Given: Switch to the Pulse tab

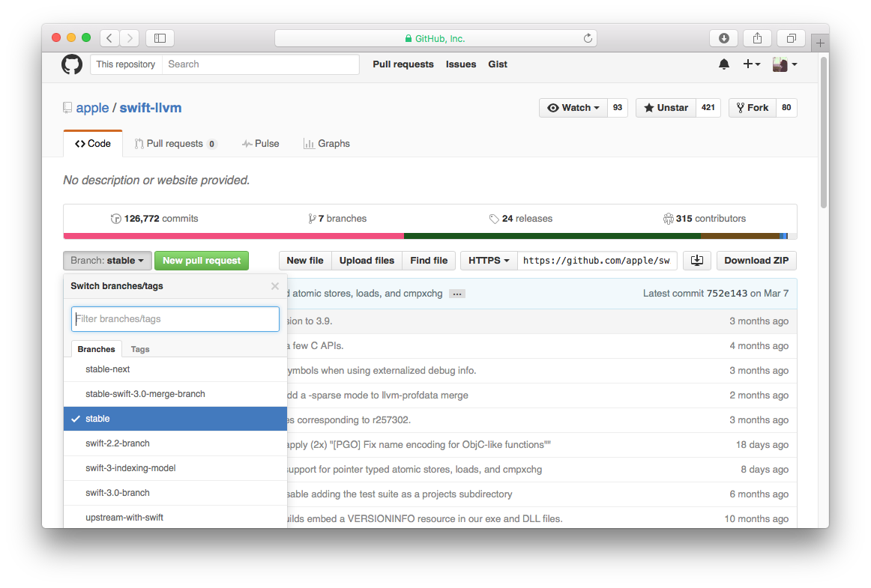Looking at the screenshot, I should 261,143.
